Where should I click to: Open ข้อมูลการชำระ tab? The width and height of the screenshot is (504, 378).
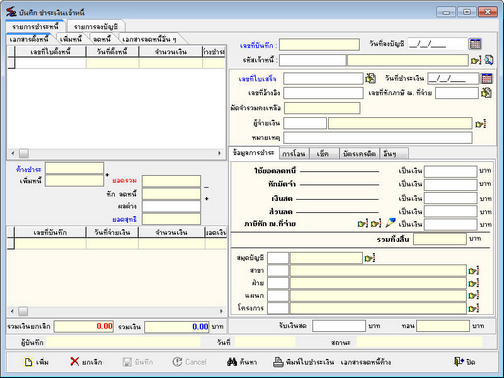pyautogui.click(x=254, y=153)
